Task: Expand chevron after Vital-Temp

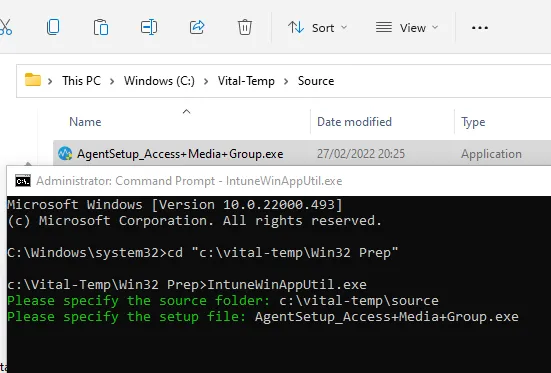Action: pyautogui.click(x=286, y=82)
